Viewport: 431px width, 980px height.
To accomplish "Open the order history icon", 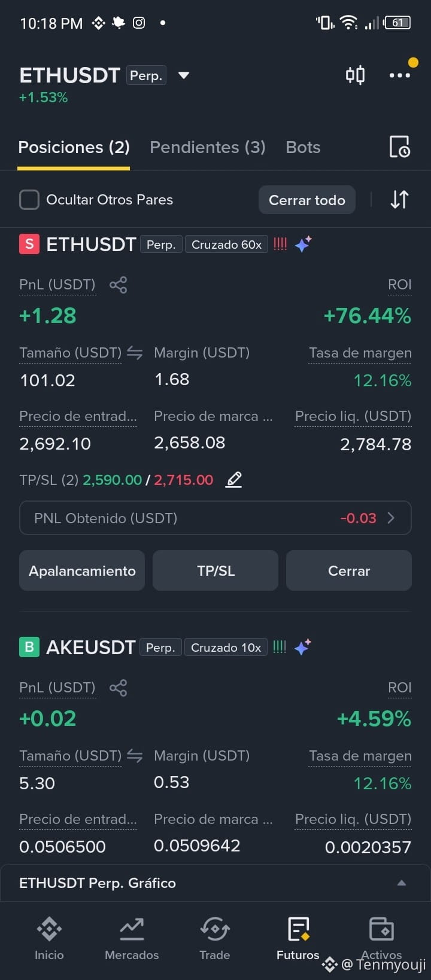I will [x=399, y=147].
